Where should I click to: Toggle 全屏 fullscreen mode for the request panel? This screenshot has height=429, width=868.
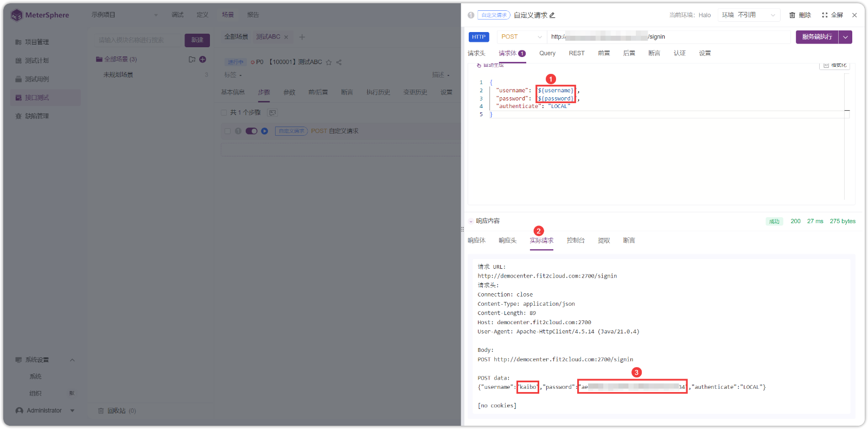pos(832,15)
